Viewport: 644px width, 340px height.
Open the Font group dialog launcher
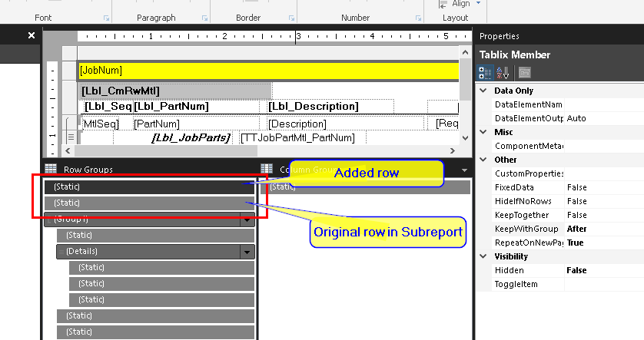(x=106, y=18)
